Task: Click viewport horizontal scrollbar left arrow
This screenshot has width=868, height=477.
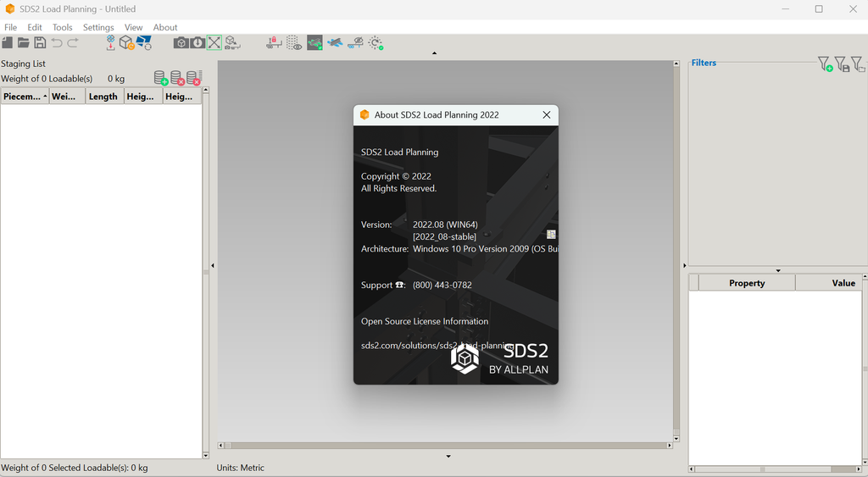Action: point(221,445)
